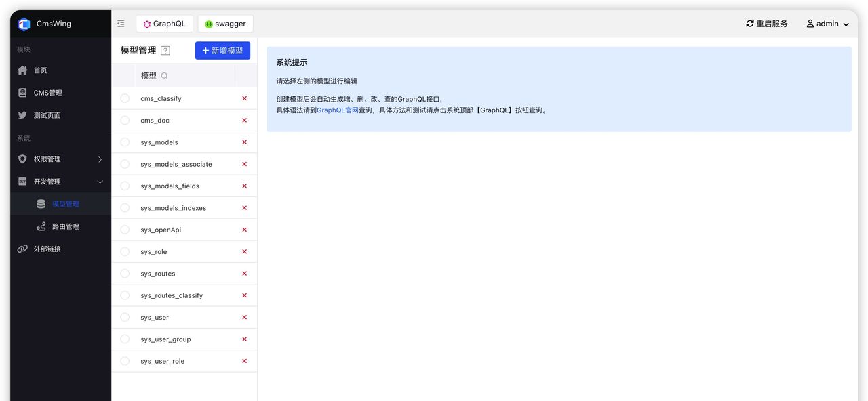
Task: Delete sys_models_fields with its red X
Action: tap(245, 186)
